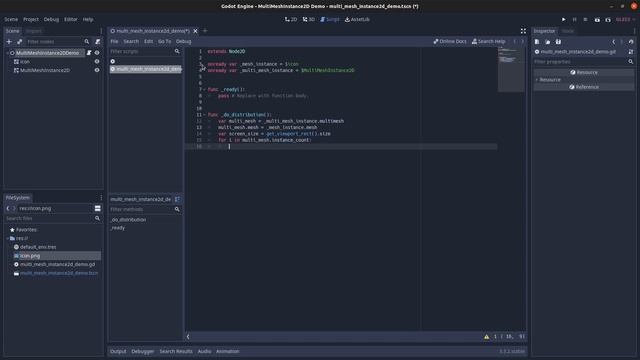The height and width of the screenshot is (360, 640).
Task: Toggle alphabetical sorting of the methods list
Action: (x=178, y=199)
